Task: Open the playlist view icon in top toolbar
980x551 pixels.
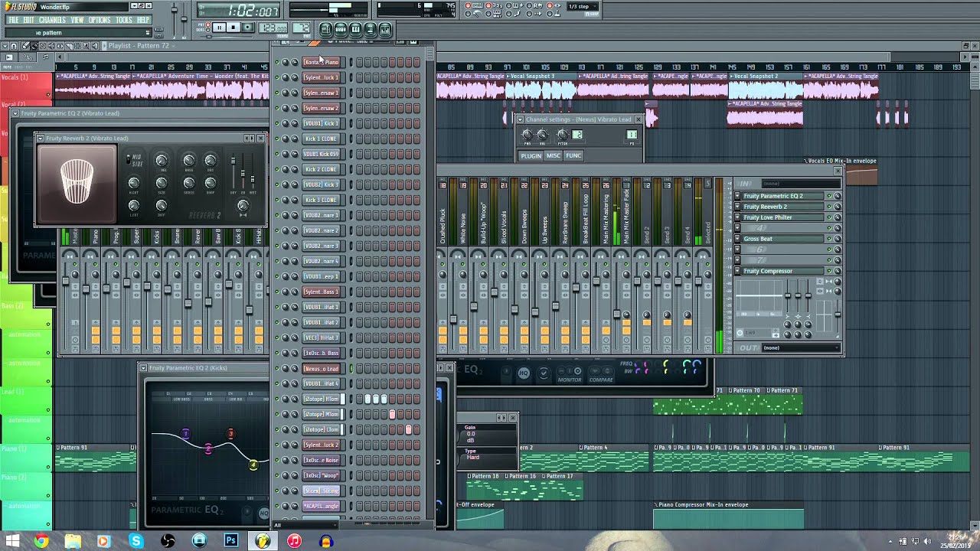Action: coord(325,29)
